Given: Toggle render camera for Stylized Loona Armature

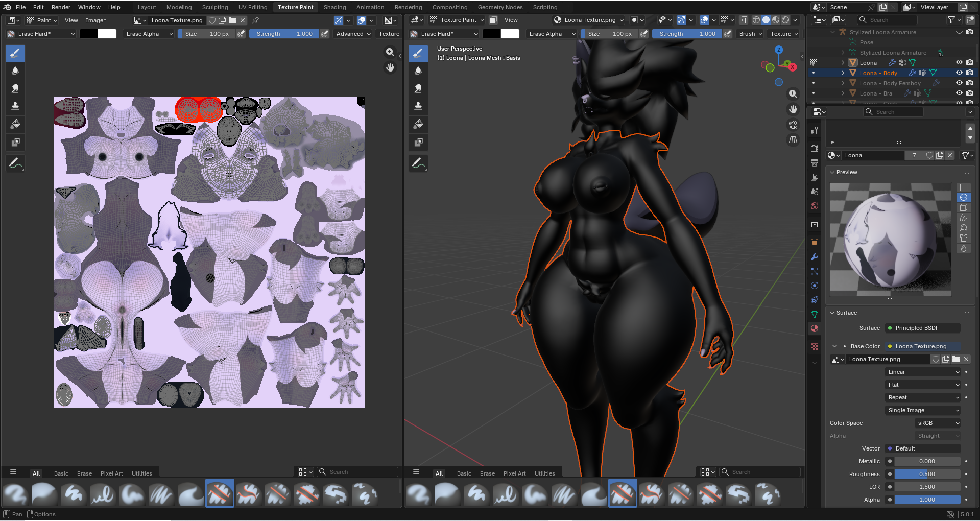Looking at the screenshot, I should point(969,32).
